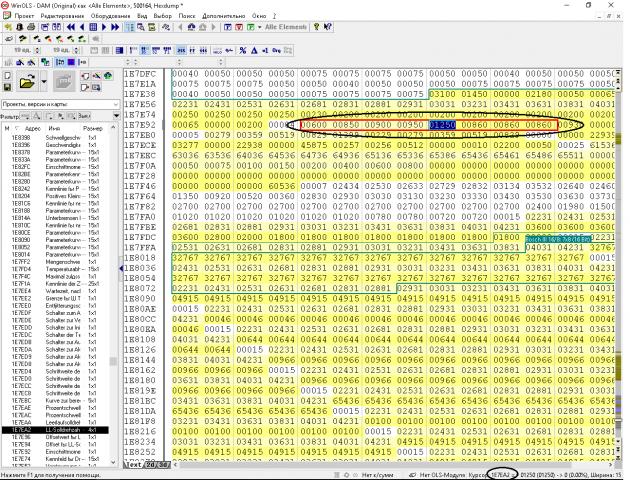Click the WinOLS project menu icon

(x=7, y=16)
